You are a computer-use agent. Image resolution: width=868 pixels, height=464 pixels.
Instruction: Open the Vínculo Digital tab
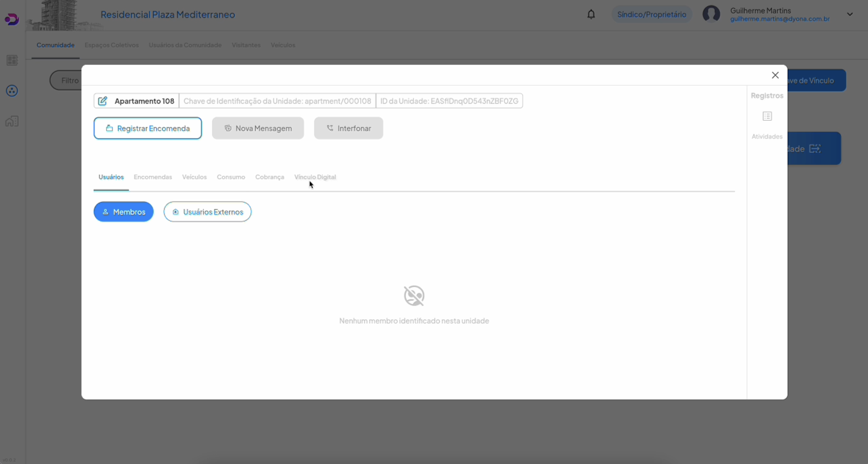coord(315,177)
